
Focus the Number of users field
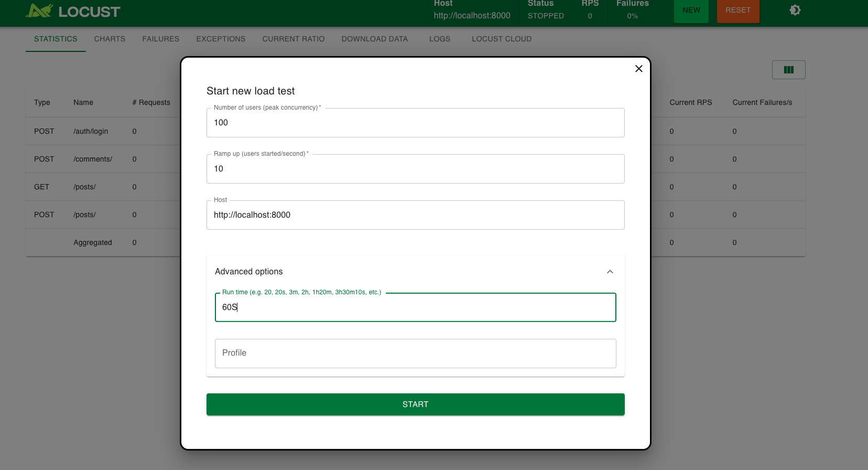[x=415, y=123]
